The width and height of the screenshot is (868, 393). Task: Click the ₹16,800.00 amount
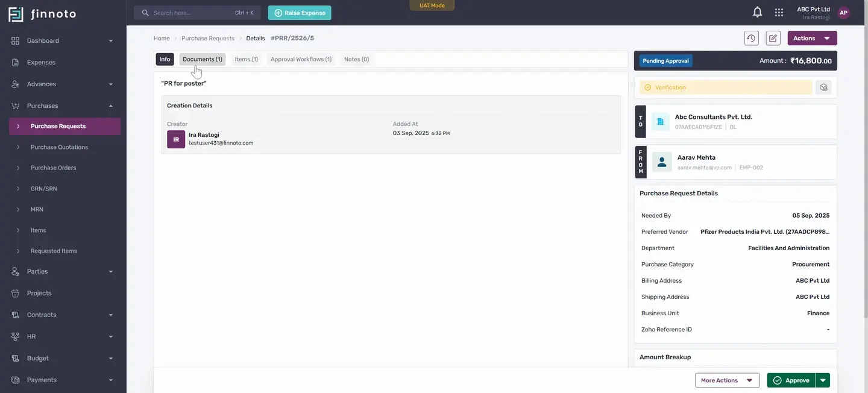(x=811, y=61)
